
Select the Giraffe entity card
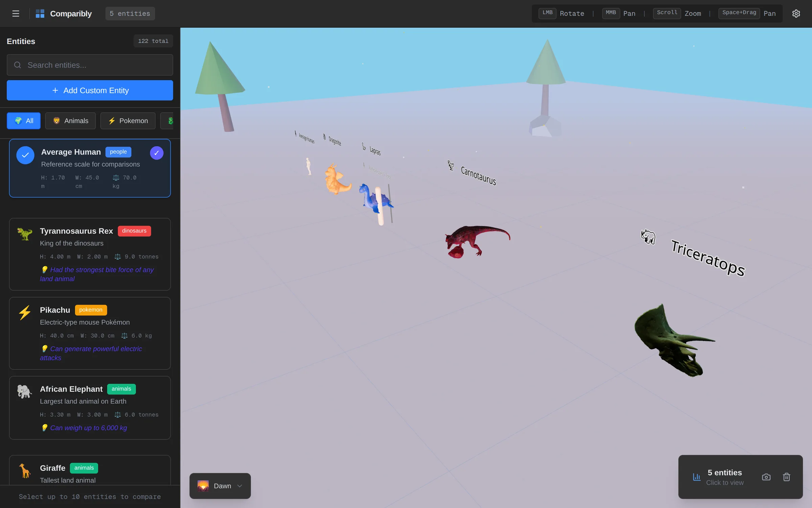[90, 470]
